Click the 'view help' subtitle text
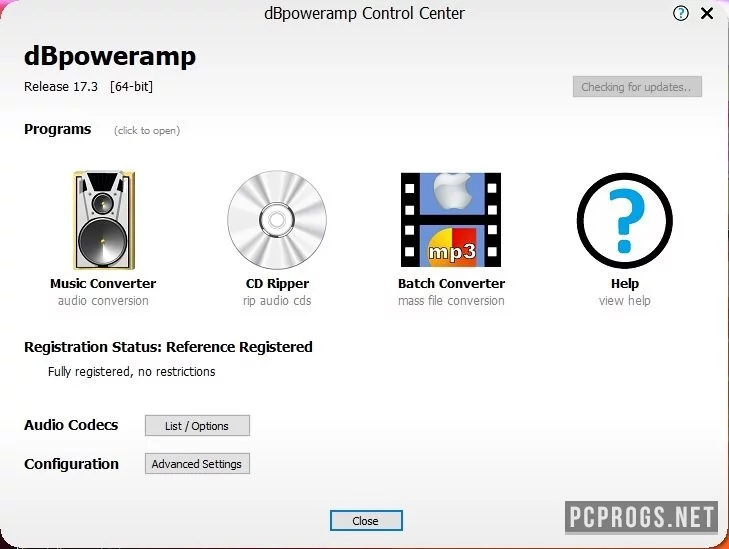The height and width of the screenshot is (549, 729). [x=625, y=301]
